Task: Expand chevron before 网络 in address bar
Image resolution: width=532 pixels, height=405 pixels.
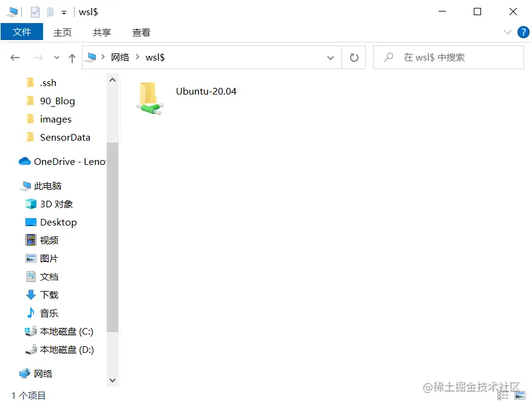Action: pos(103,57)
